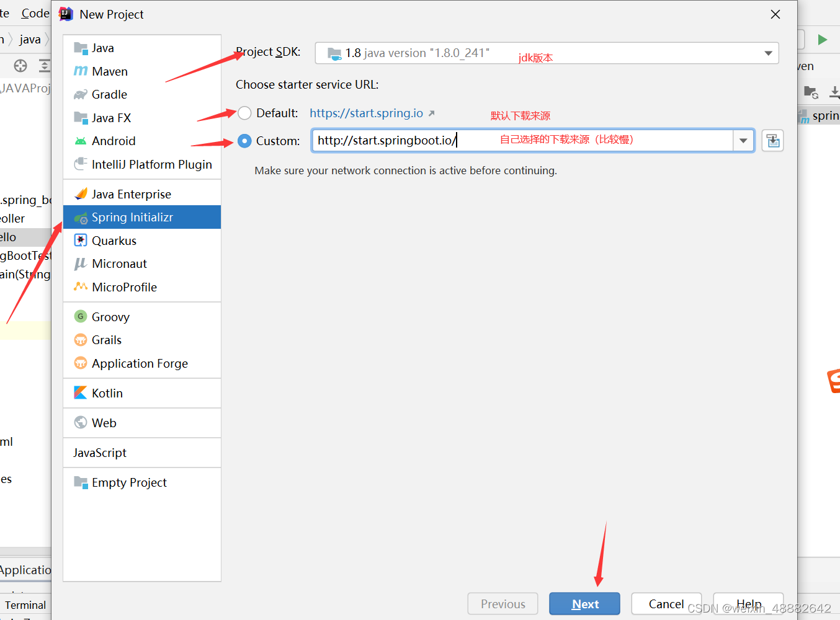
Task: Click the Quarkus logo icon
Action: [81, 240]
